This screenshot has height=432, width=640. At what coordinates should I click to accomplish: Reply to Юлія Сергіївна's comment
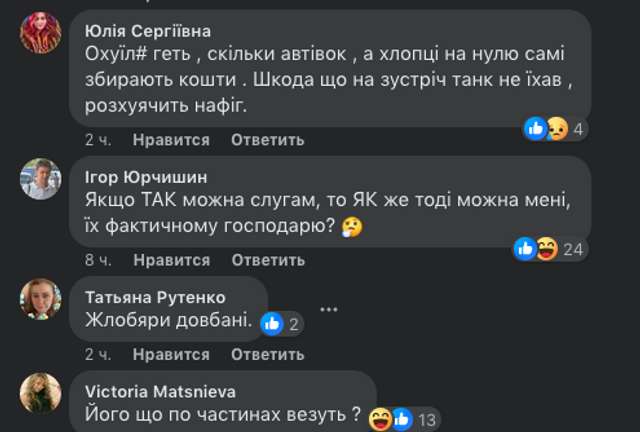pyautogui.click(x=267, y=140)
